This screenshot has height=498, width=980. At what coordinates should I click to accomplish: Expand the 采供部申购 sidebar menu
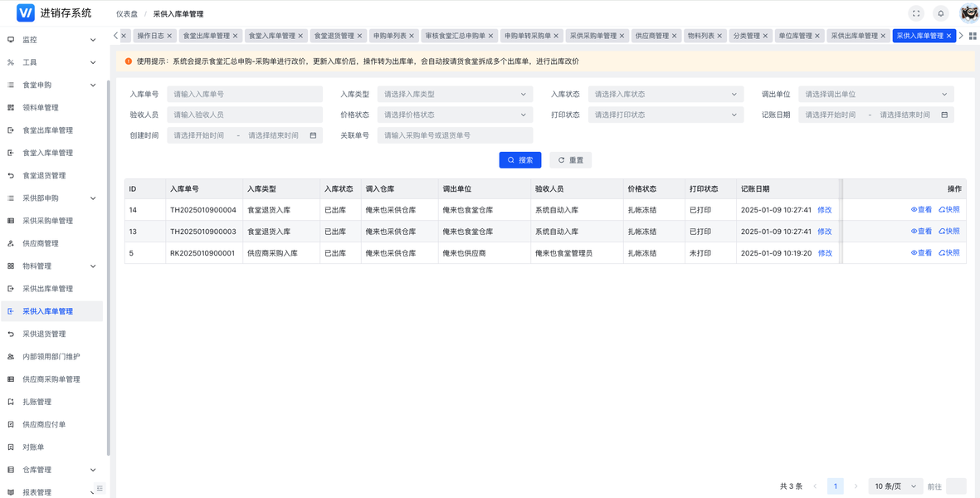(51, 198)
